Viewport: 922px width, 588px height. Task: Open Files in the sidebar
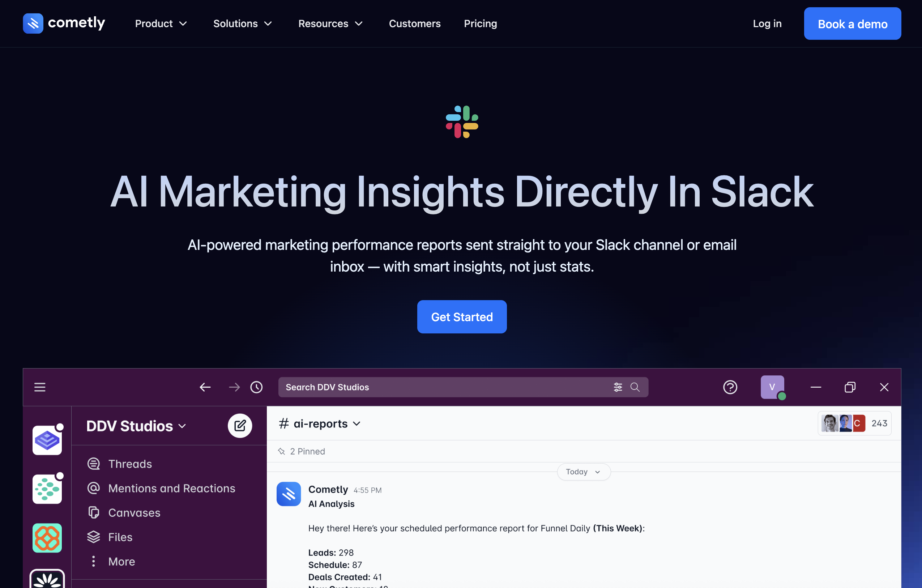(110, 537)
